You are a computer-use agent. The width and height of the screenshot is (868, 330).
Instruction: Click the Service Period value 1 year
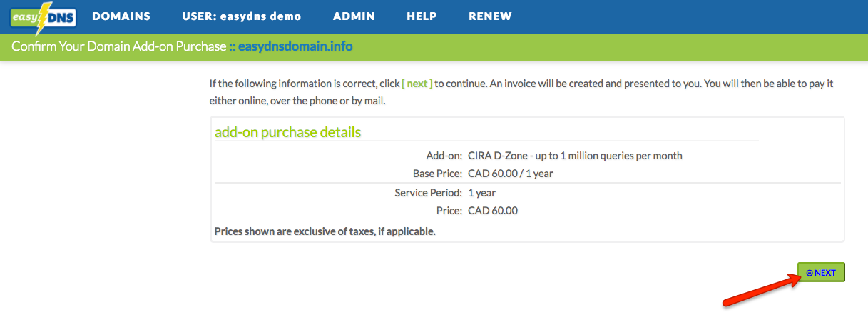point(481,193)
